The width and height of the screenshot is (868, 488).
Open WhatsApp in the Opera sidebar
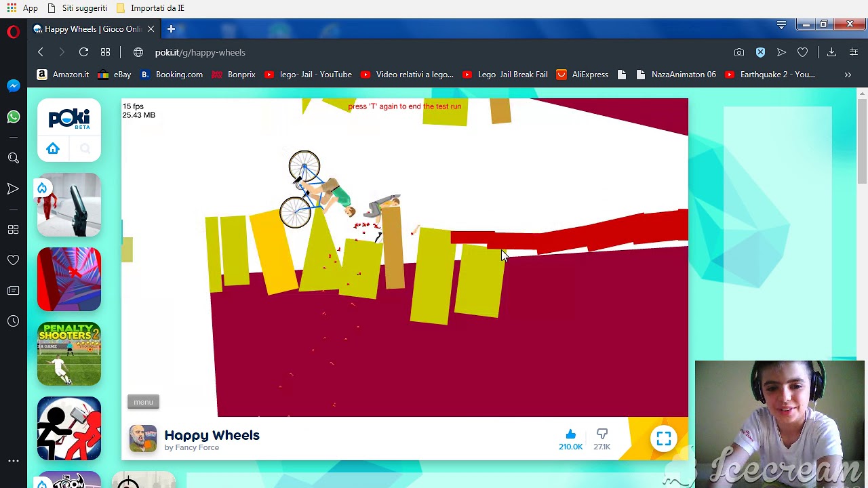14,117
